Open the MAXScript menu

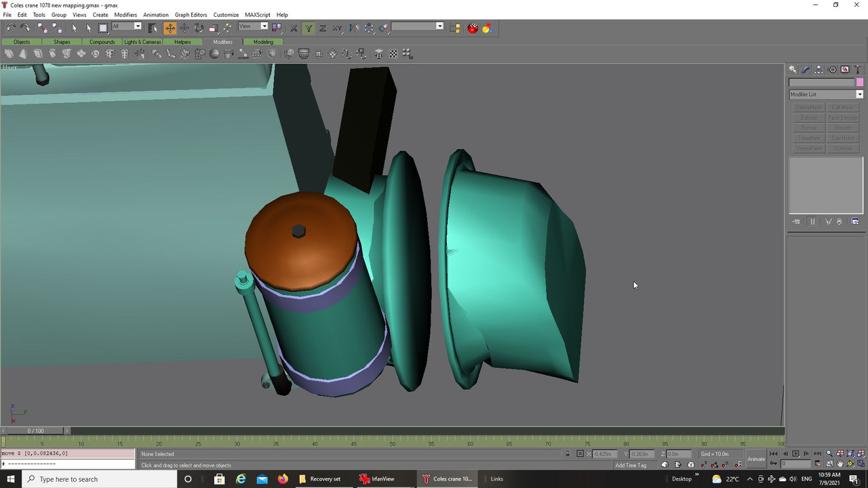258,14
